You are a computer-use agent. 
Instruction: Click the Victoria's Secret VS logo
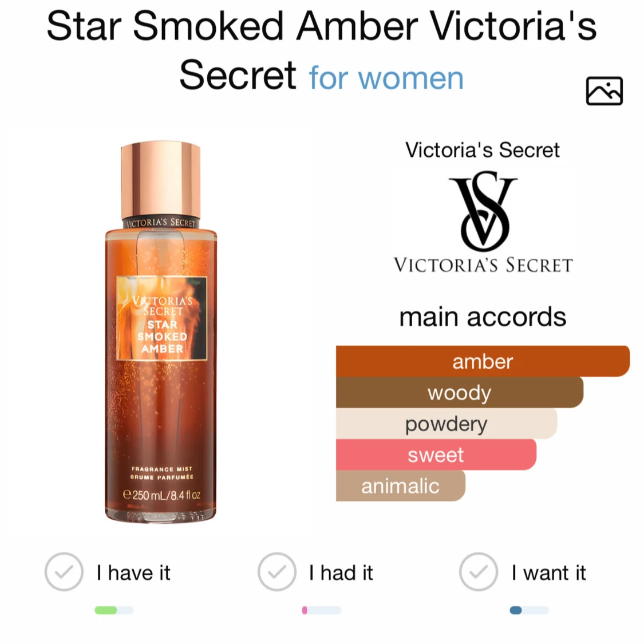[x=483, y=222]
